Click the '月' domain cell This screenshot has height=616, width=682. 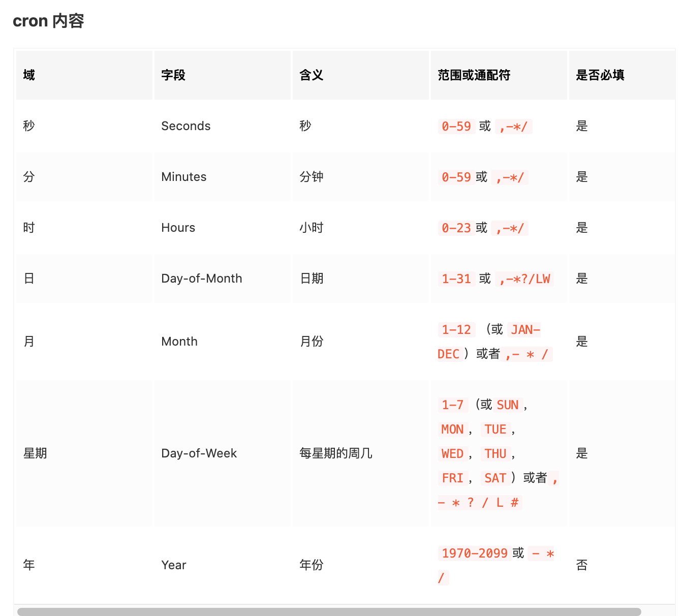coord(84,342)
